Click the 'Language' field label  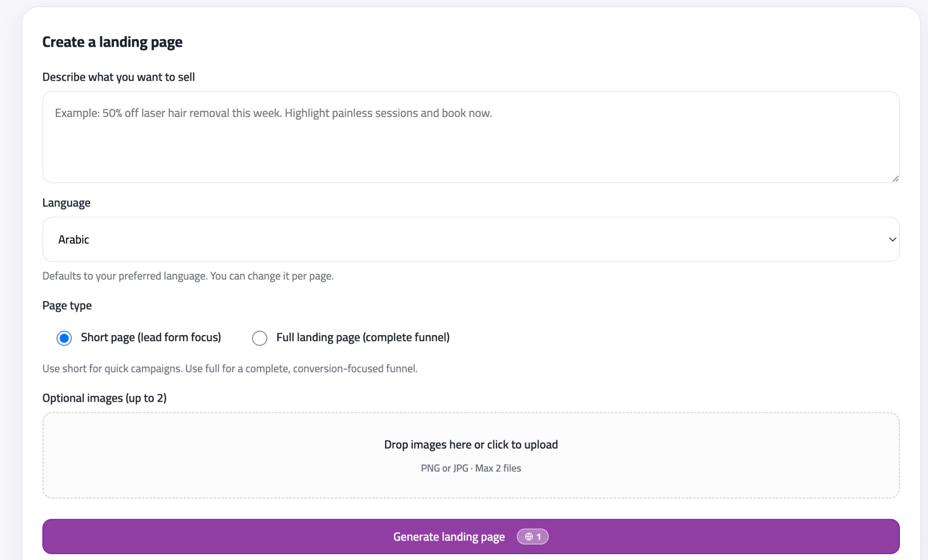pos(66,203)
